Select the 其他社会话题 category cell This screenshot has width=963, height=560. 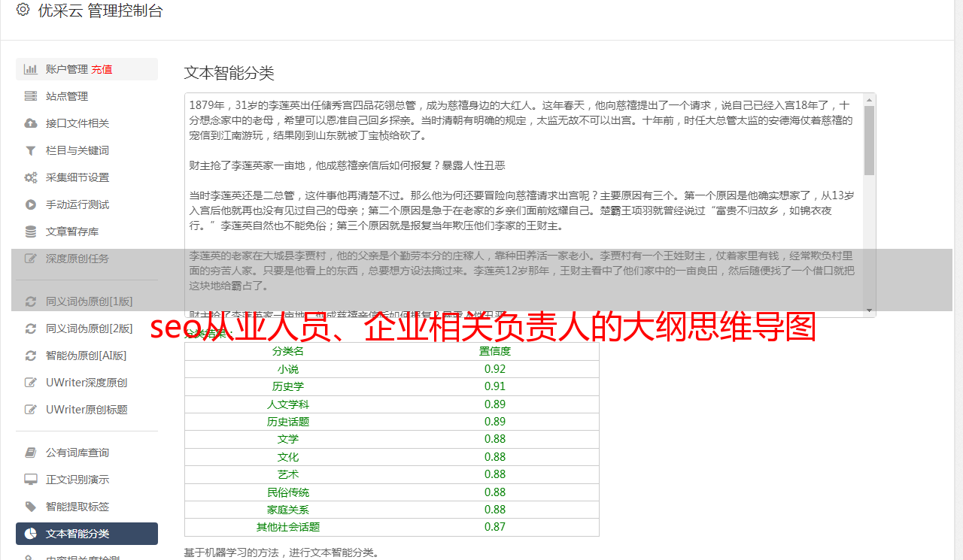tap(288, 527)
